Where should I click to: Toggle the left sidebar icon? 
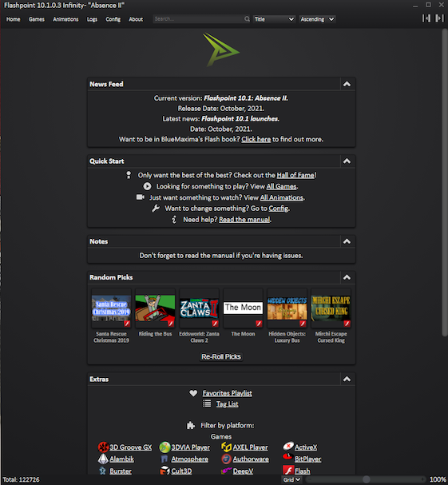pyautogui.click(x=426, y=18)
